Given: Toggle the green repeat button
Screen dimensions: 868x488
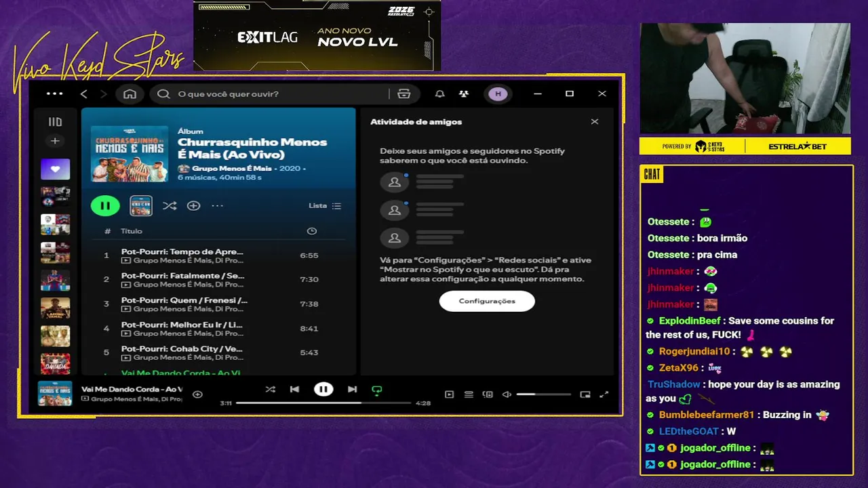Looking at the screenshot, I should click(x=377, y=390).
